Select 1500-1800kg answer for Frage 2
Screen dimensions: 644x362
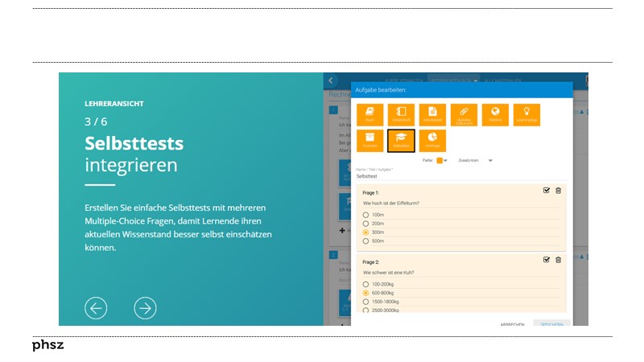point(366,301)
